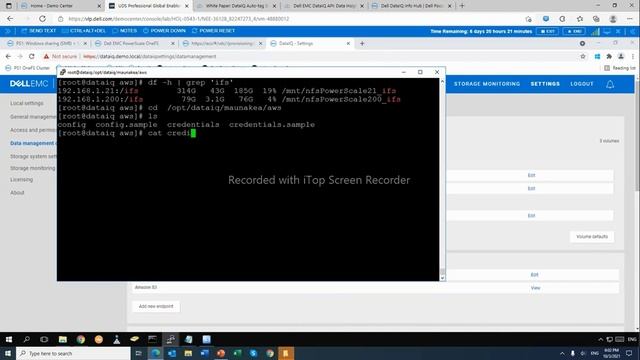Open Chrome extensions puzzle icon
Screen dimensions: 640x360
609,56
